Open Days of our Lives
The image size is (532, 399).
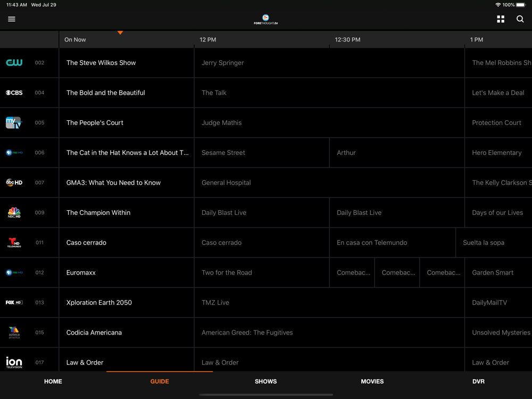pos(498,213)
